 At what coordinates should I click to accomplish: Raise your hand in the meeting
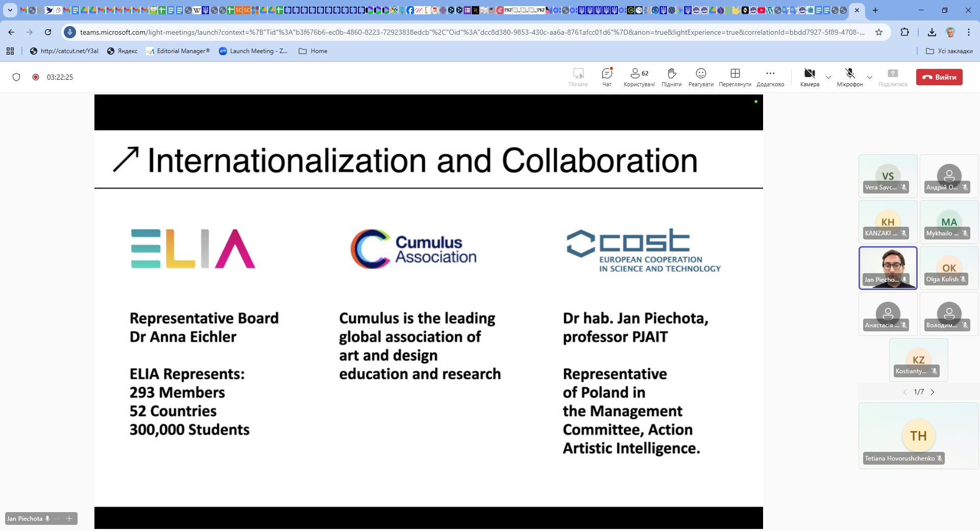pyautogui.click(x=671, y=77)
